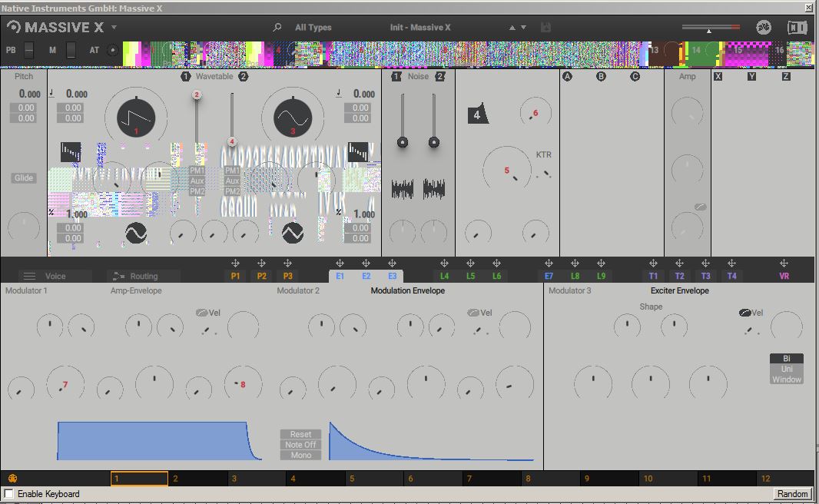Load the previous preset with the up arrow
Image resolution: width=819 pixels, height=504 pixels.
(512, 28)
